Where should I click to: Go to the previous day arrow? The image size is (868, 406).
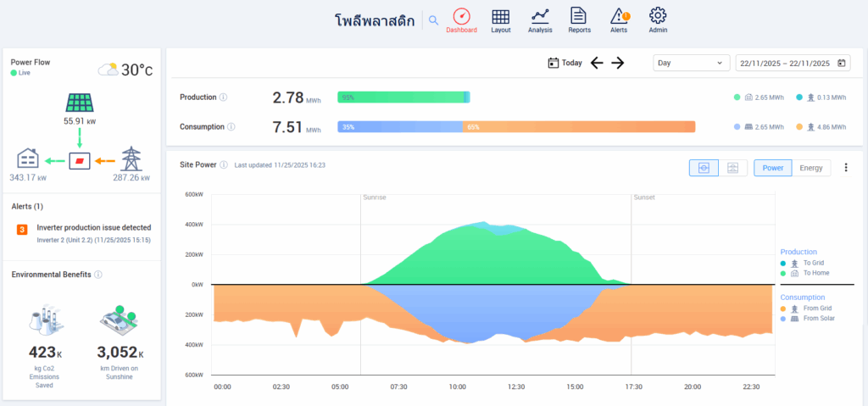coord(597,63)
